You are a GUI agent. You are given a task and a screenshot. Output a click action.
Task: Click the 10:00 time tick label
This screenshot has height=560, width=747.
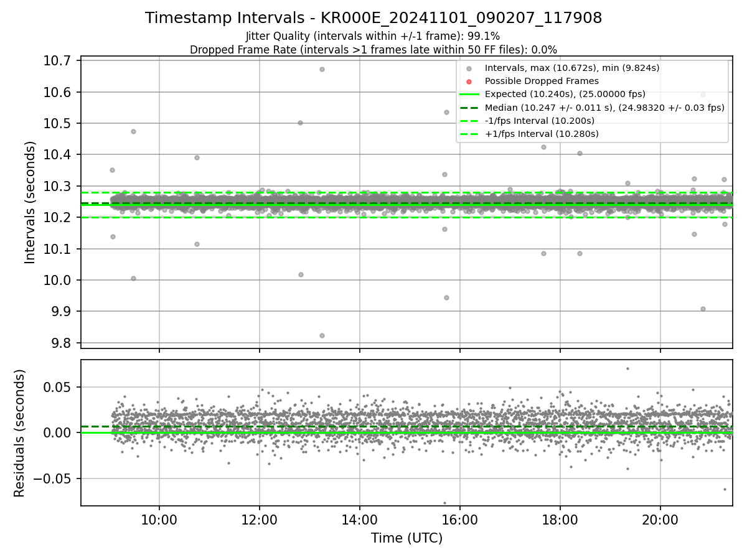click(159, 520)
